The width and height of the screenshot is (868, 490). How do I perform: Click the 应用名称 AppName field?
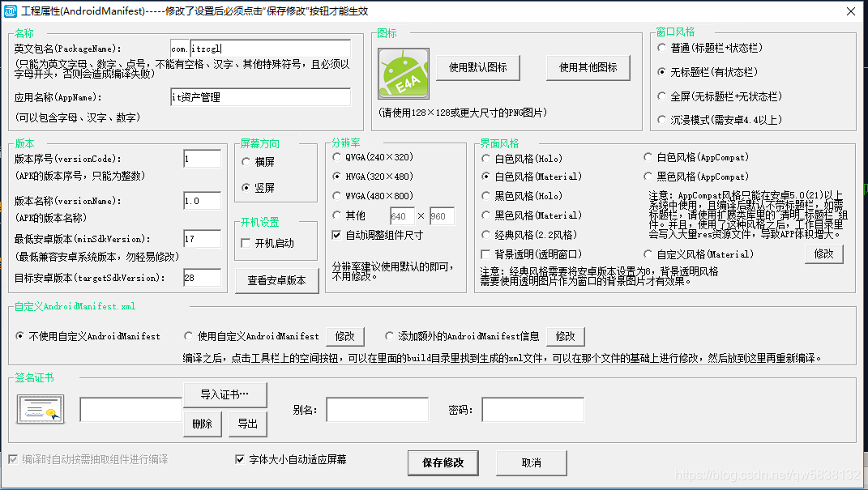pyautogui.click(x=260, y=96)
